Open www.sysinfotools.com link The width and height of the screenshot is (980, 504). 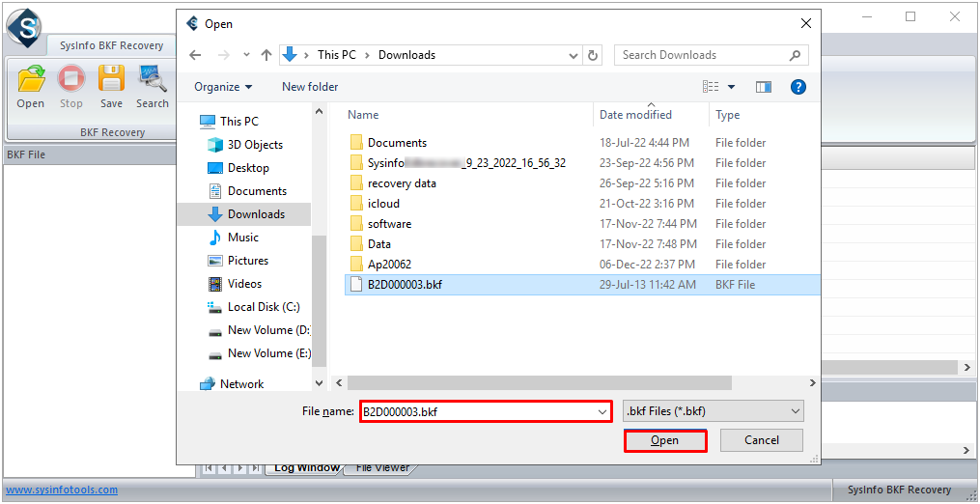[62, 490]
